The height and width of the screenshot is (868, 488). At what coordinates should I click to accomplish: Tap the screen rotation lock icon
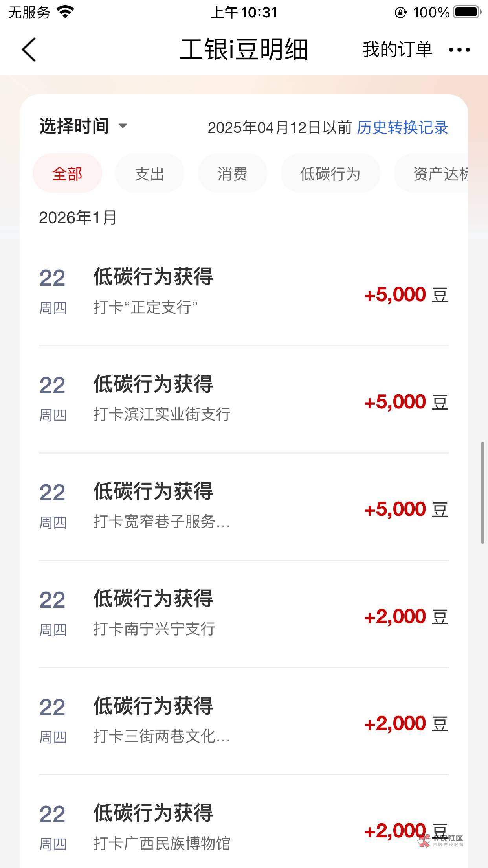pyautogui.click(x=400, y=13)
